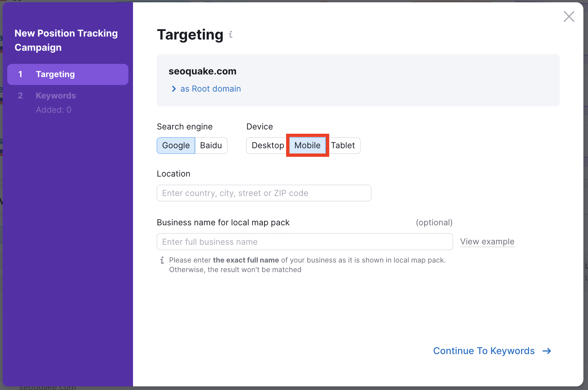
Task: Click the seoquake.com domain text
Action: click(x=202, y=71)
